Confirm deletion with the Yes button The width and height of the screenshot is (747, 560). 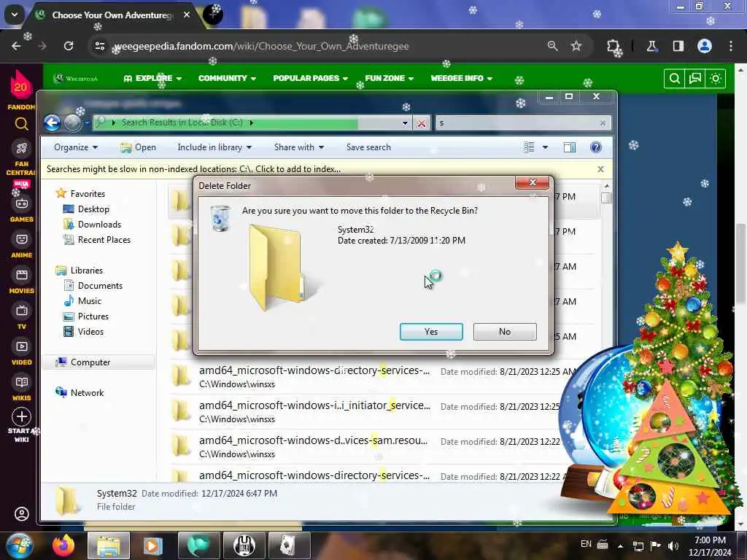[431, 332]
